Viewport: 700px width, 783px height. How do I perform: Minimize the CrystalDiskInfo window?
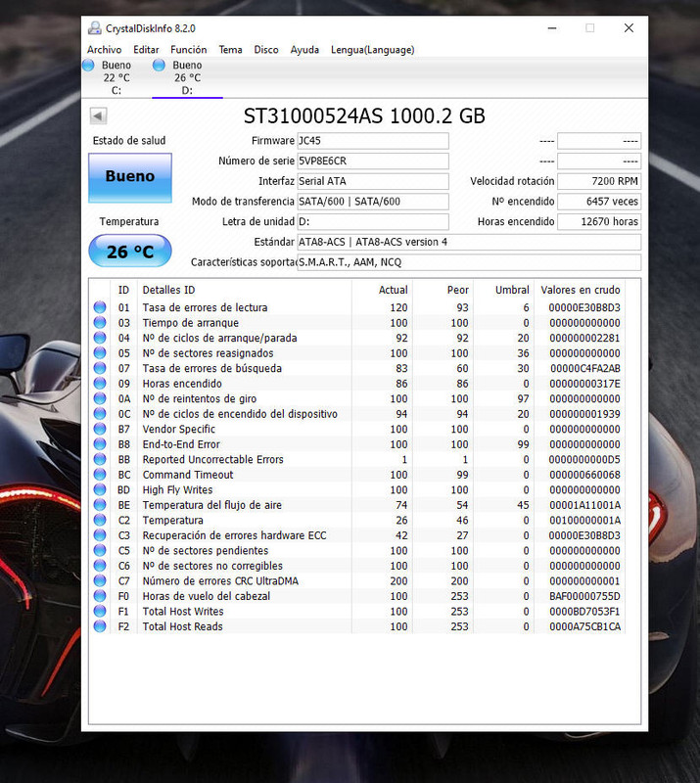click(552, 28)
